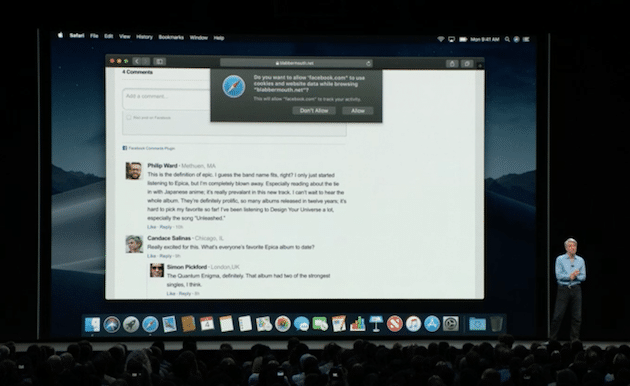Screen dimensions: 630x386
Task: Click Allow to permit facebook.com cookies
Action: (x=358, y=110)
